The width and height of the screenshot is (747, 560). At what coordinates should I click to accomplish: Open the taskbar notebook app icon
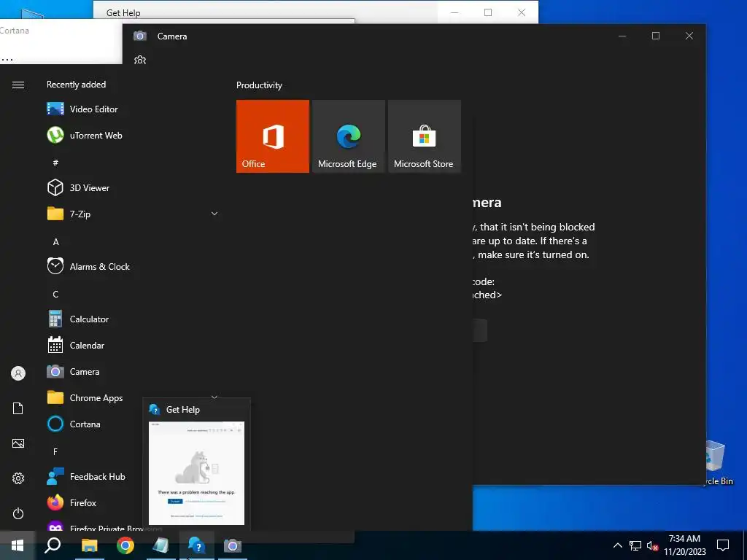pyautogui.click(x=161, y=545)
